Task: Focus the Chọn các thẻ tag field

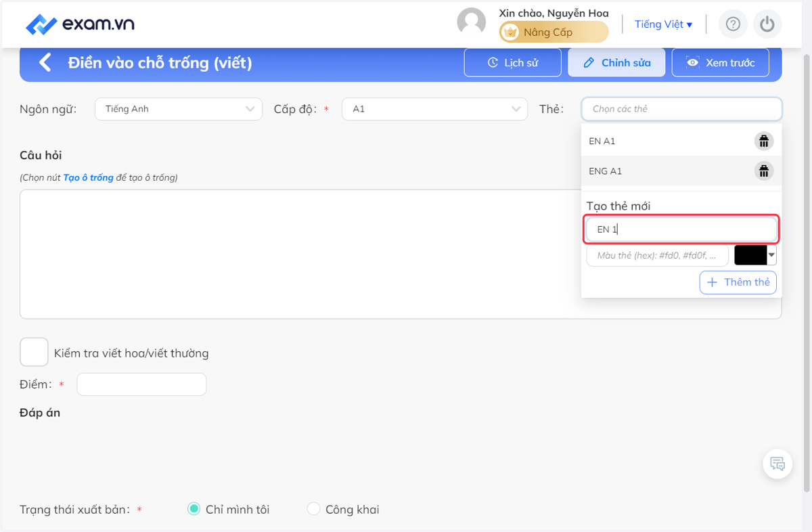Action: 681,109
